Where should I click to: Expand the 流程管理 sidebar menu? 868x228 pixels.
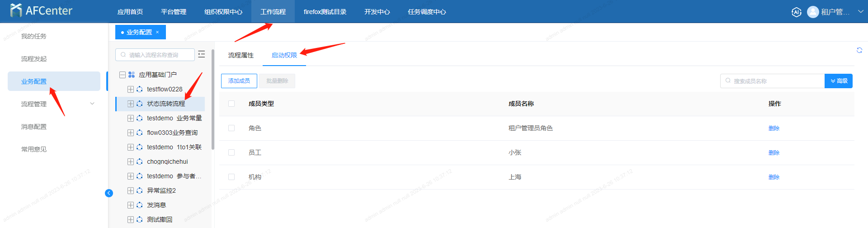click(92, 104)
